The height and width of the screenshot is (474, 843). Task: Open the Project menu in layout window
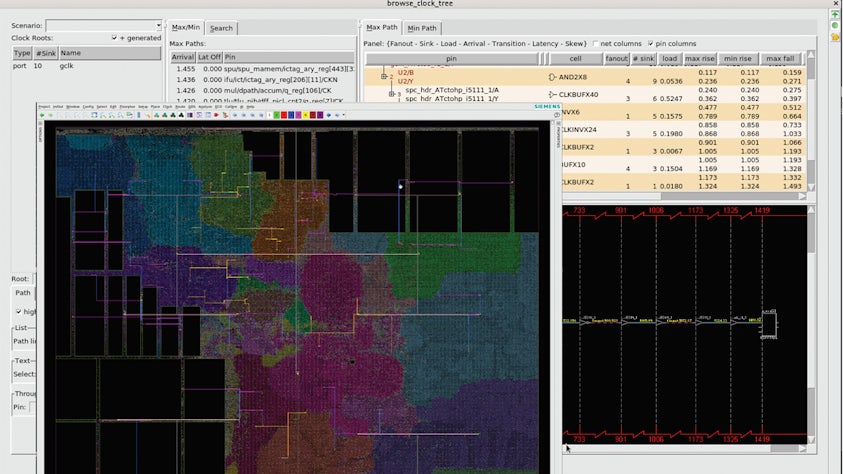tap(44, 107)
